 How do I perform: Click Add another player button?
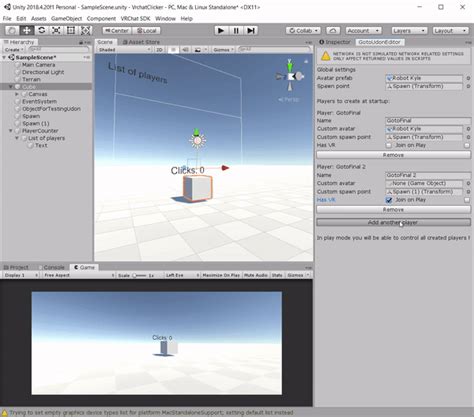point(393,222)
